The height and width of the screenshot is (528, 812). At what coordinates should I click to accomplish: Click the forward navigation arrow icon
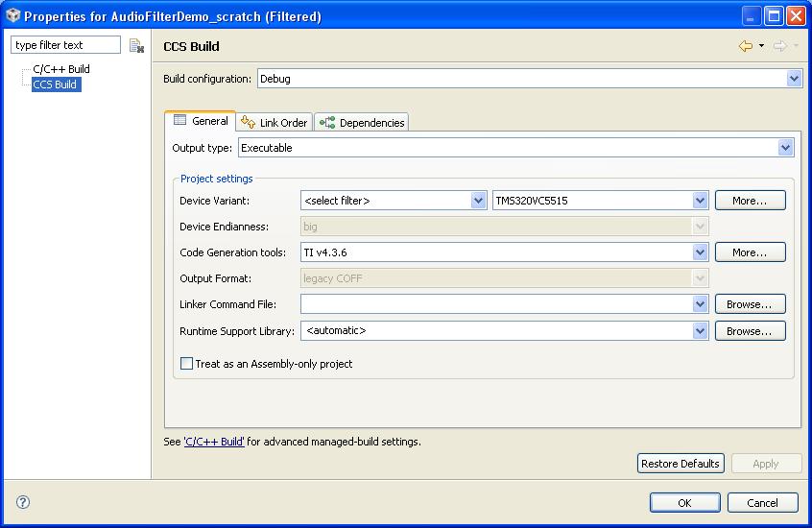tap(779, 46)
